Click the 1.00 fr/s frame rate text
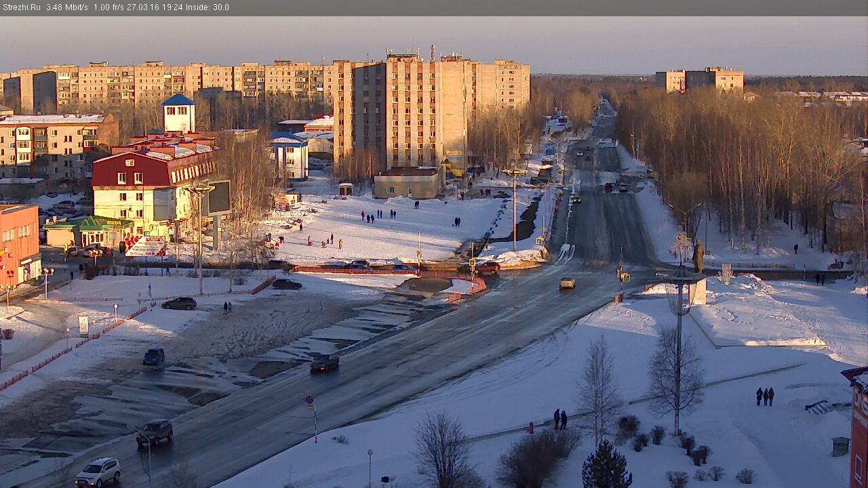 click(x=108, y=7)
